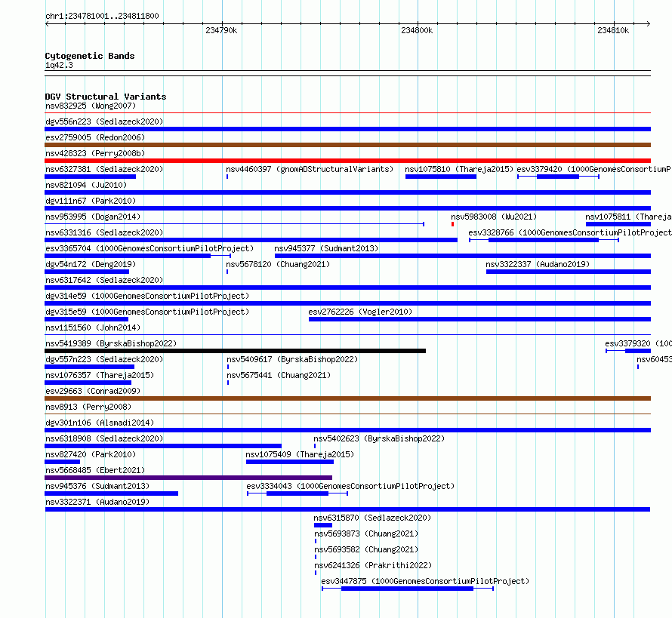Open nsv945376 (Sudmant2013) variant
Viewport: 672px width, 618px height.
(112, 493)
